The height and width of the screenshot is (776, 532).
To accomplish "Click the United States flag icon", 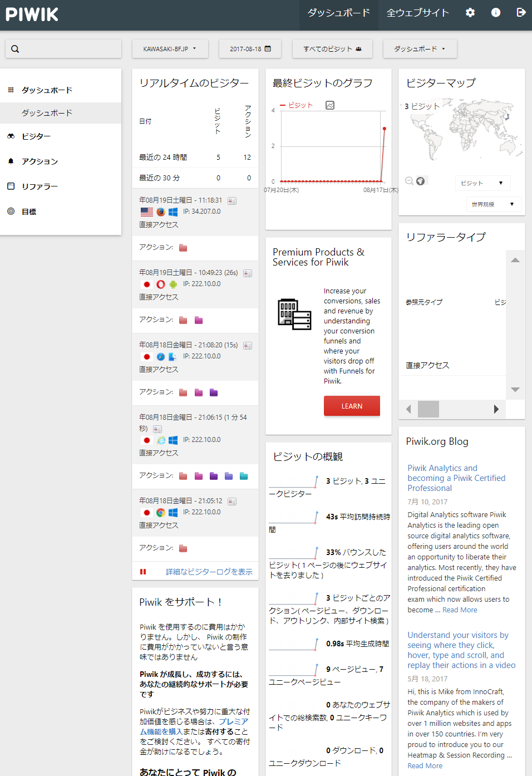I will tap(147, 212).
